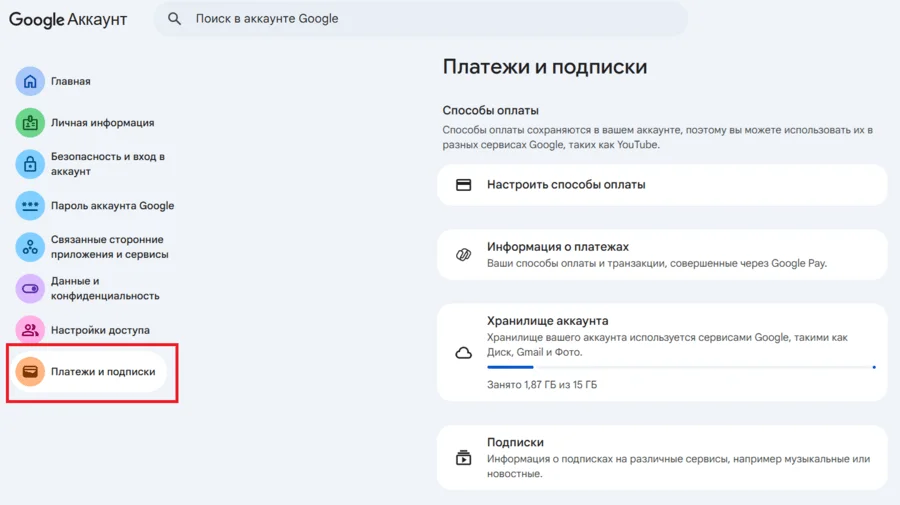Open Подписки card
This screenshot has width=900, height=505.
click(662, 457)
